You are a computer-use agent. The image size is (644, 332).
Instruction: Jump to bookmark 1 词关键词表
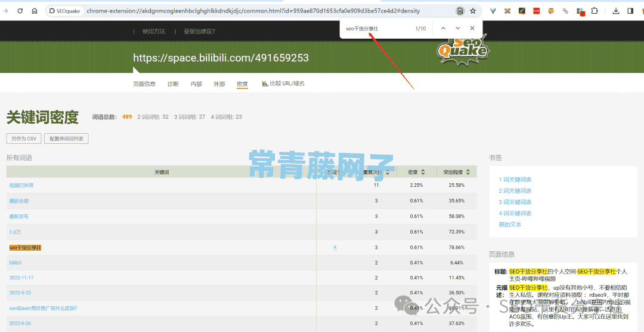[515, 180]
